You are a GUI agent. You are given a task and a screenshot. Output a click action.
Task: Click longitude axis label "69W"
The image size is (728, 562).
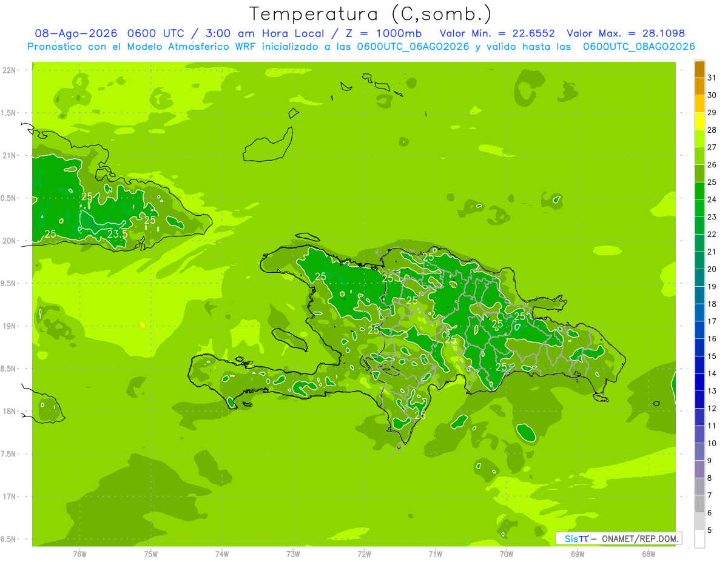pyautogui.click(x=578, y=554)
